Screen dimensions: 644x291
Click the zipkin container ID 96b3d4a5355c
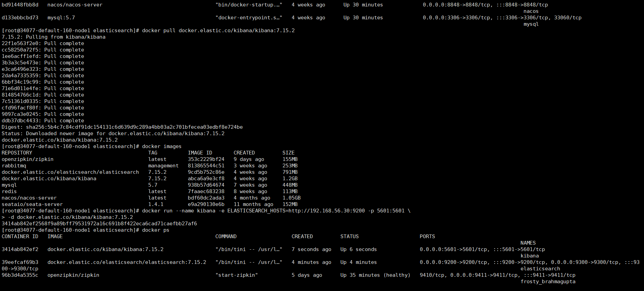pos(20,275)
